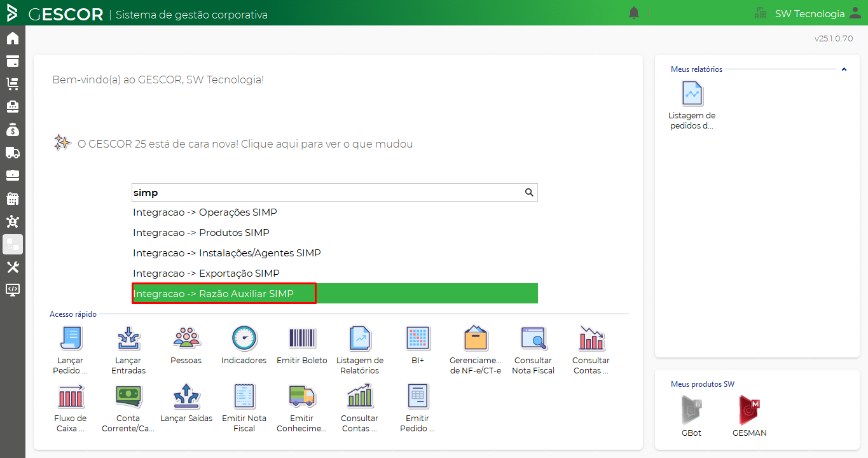
Task: Select Integracao -> Exportação SIMP result
Action: pos(334,274)
